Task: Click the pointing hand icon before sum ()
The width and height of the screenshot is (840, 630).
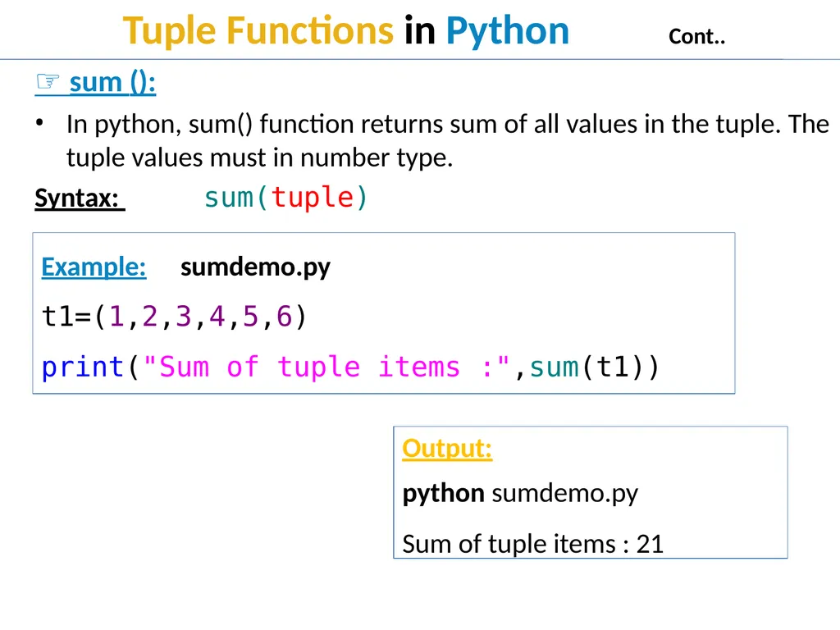Action: (47, 82)
